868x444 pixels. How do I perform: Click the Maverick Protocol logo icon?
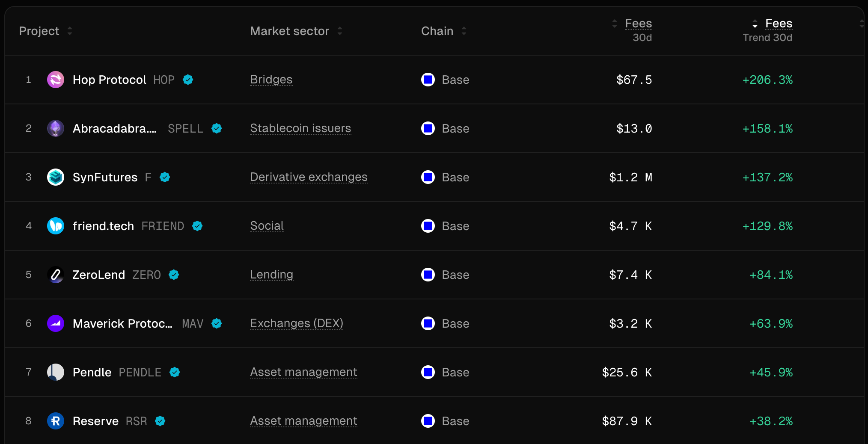(x=56, y=323)
